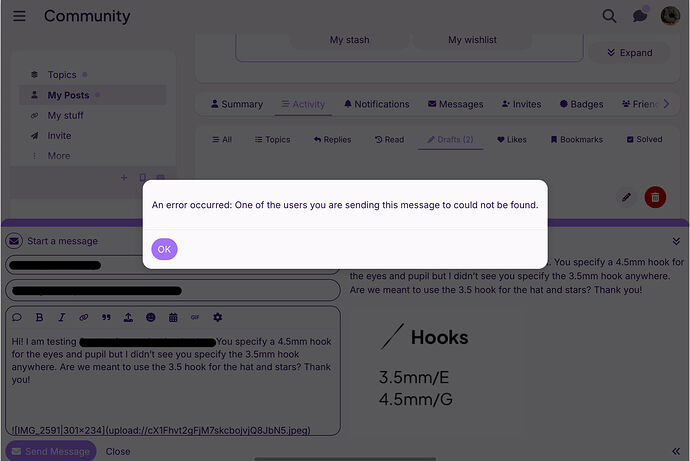Insert an emoji from the composer toolbar
690x461 pixels.
coord(150,317)
